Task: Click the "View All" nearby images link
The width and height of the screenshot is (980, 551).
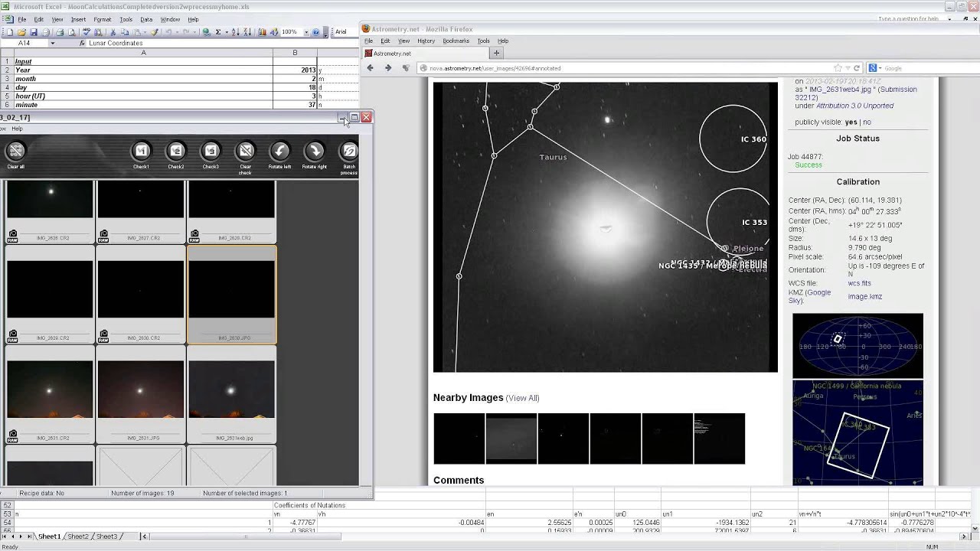Action: tap(523, 398)
